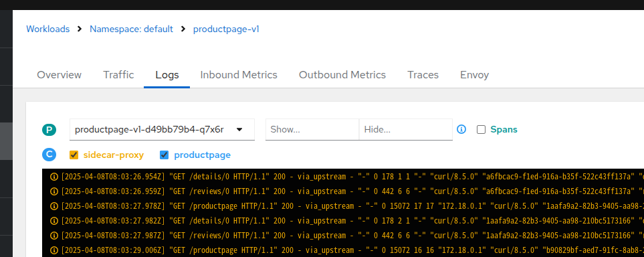
Task: Open the Traffic tab
Action: tap(118, 75)
